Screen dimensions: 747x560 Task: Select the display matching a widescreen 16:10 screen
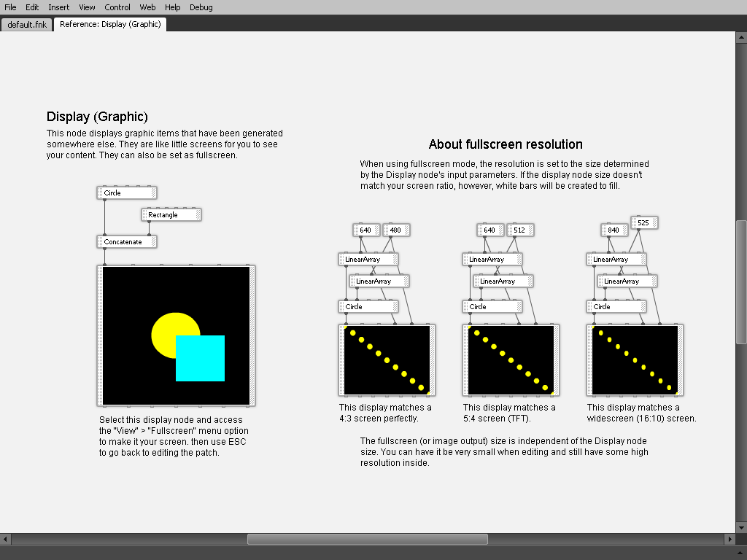pyautogui.click(x=635, y=360)
